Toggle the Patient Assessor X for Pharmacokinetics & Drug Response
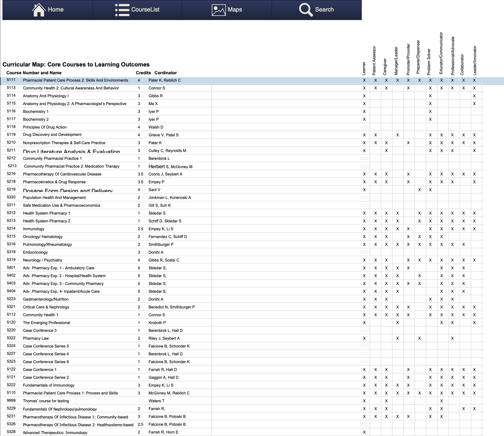The width and height of the screenshot is (504, 436). (375, 182)
